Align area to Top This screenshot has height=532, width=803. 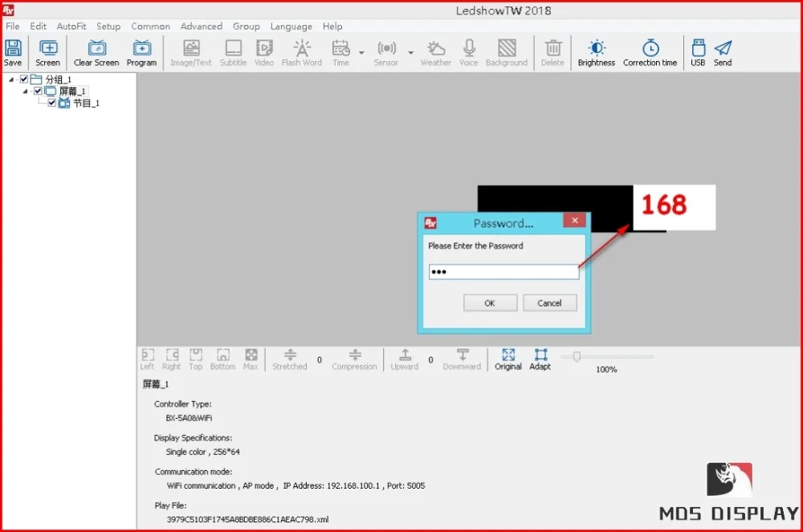click(196, 359)
